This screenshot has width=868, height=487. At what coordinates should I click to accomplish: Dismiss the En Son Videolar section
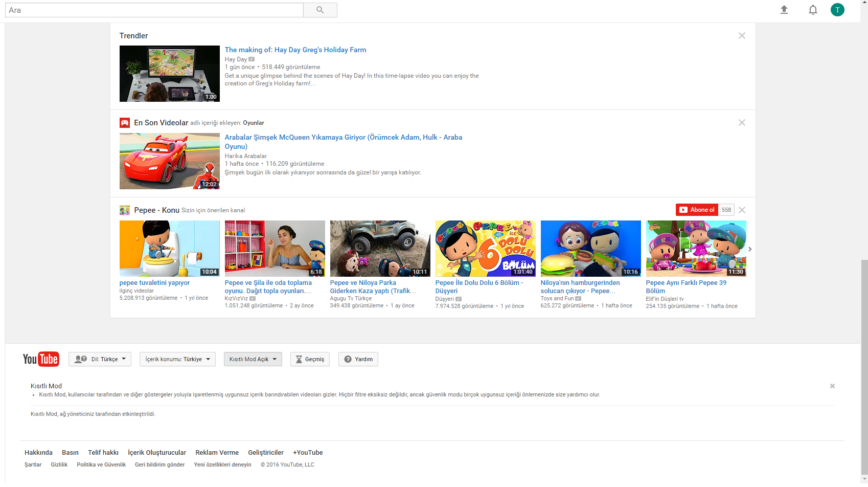742,123
